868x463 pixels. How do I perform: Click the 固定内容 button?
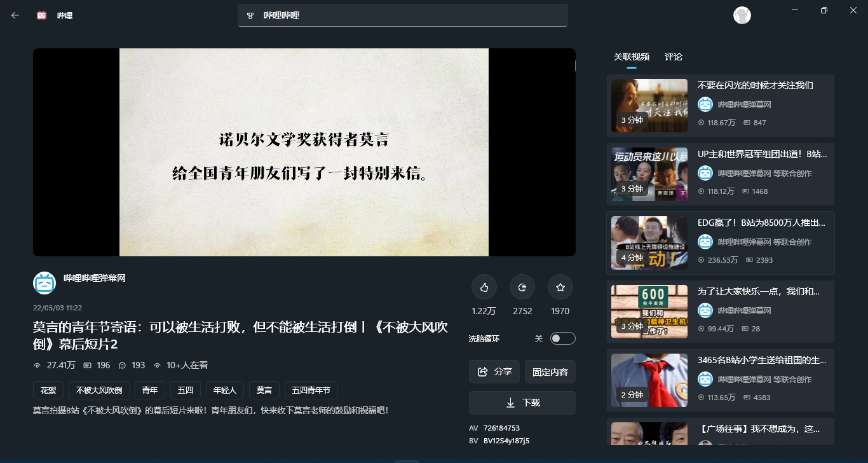[550, 371]
